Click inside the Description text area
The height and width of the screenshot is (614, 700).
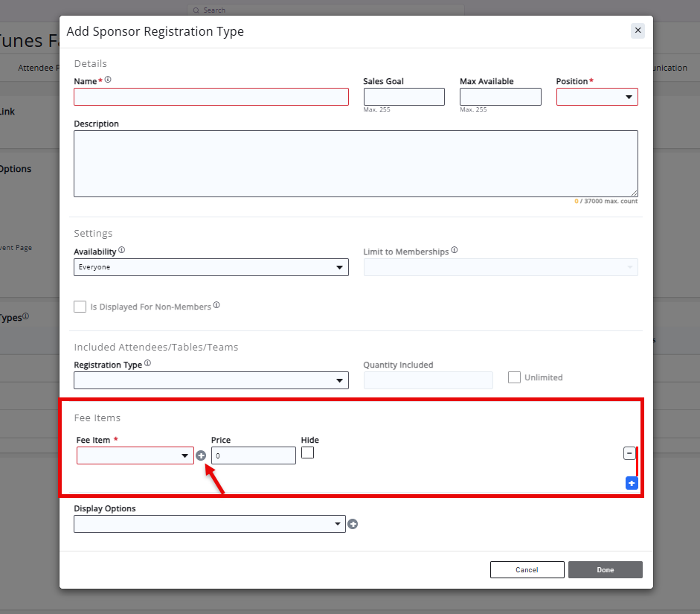coord(356,164)
